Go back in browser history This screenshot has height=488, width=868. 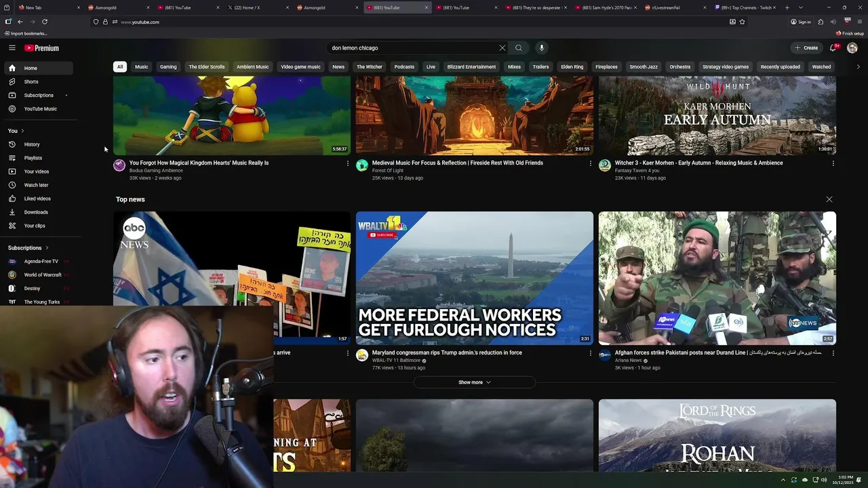point(20,22)
